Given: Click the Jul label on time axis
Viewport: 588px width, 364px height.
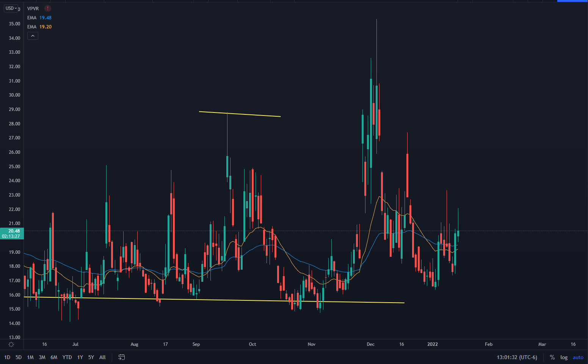Looking at the screenshot, I should [x=75, y=344].
